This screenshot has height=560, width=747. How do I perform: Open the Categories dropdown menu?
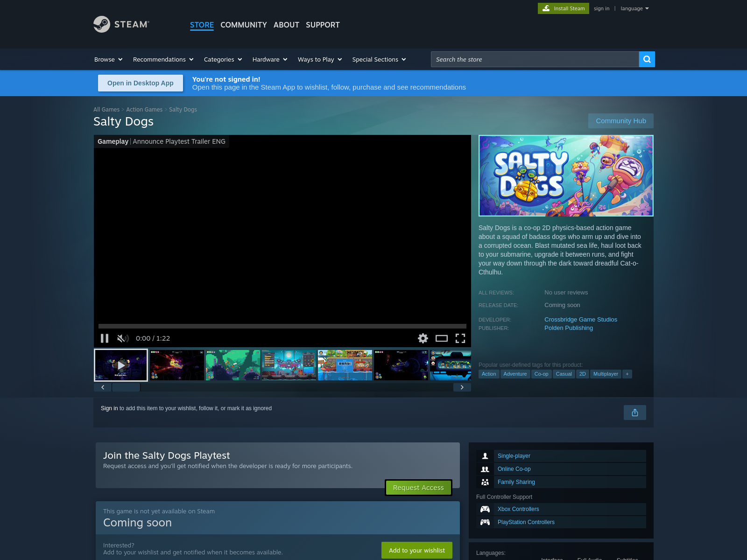[x=223, y=59]
